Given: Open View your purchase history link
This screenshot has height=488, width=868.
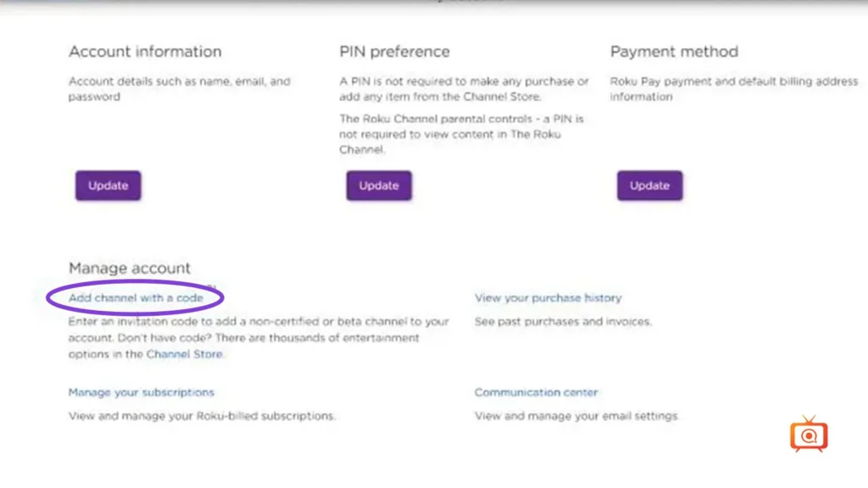Looking at the screenshot, I should coord(548,297).
